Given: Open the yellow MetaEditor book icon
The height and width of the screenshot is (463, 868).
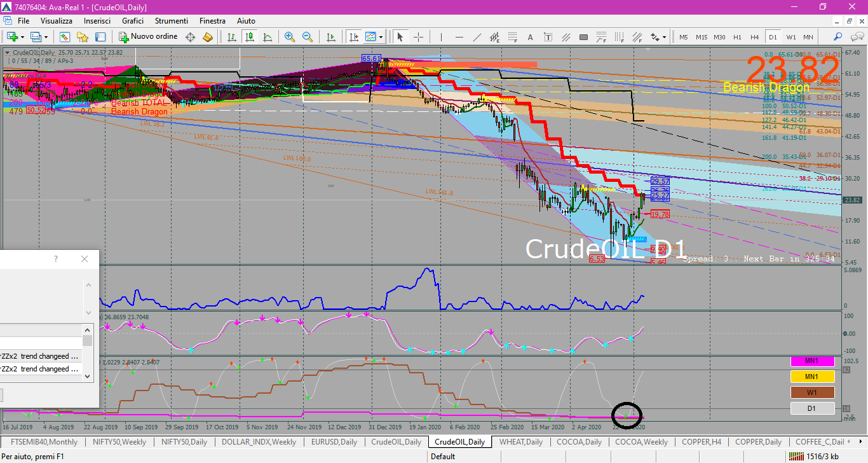Looking at the screenshot, I should point(207,37).
